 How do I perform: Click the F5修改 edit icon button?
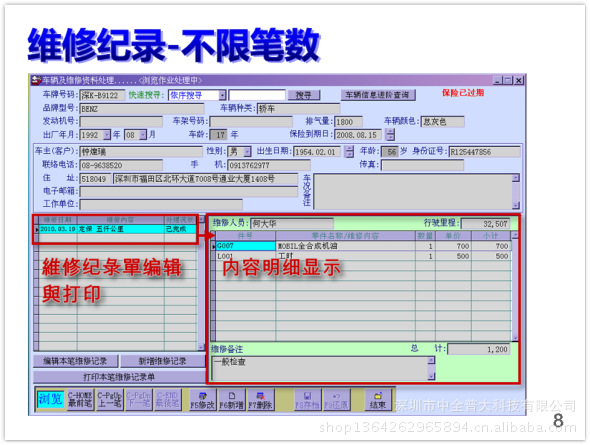202,400
